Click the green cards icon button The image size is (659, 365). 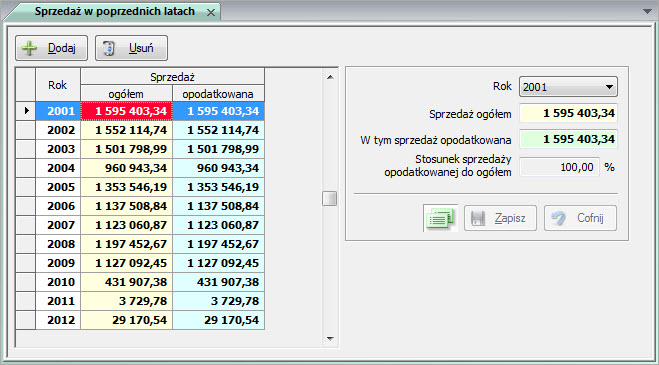(x=440, y=218)
